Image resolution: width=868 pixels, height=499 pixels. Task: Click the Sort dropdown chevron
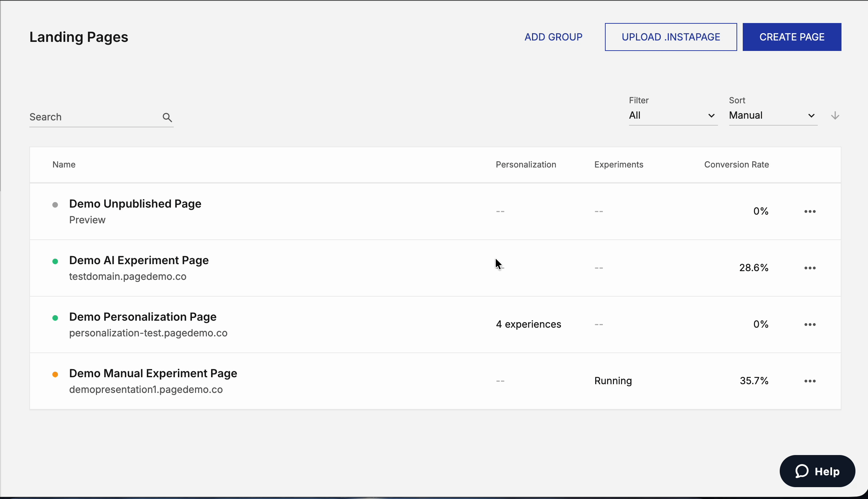tap(811, 116)
